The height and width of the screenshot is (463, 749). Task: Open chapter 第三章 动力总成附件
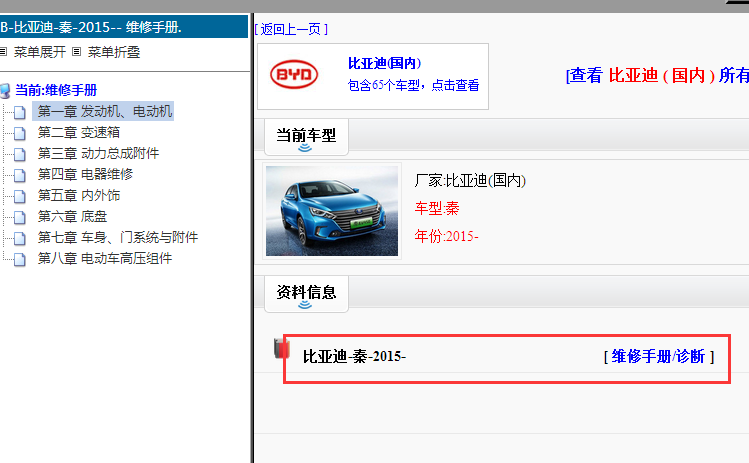98,153
